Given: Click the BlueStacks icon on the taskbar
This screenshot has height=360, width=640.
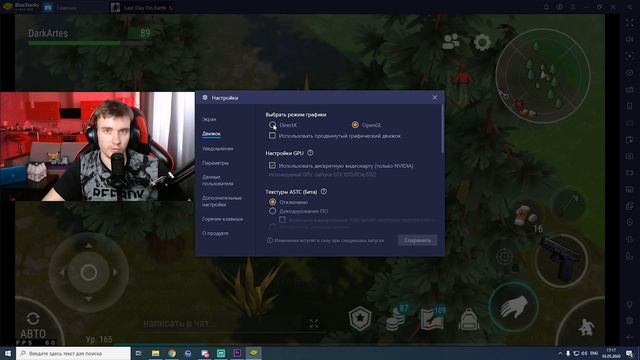Looking at the screenshot, I should (x=253, y=353).
